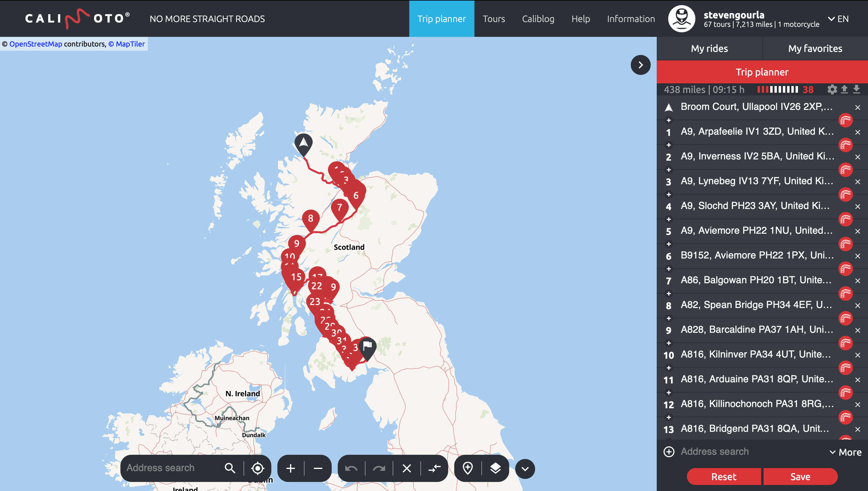Open the MapTiler attribution link
Viewport: 868px width, 491px height.
pyautogui.click(x=127, y=44)
